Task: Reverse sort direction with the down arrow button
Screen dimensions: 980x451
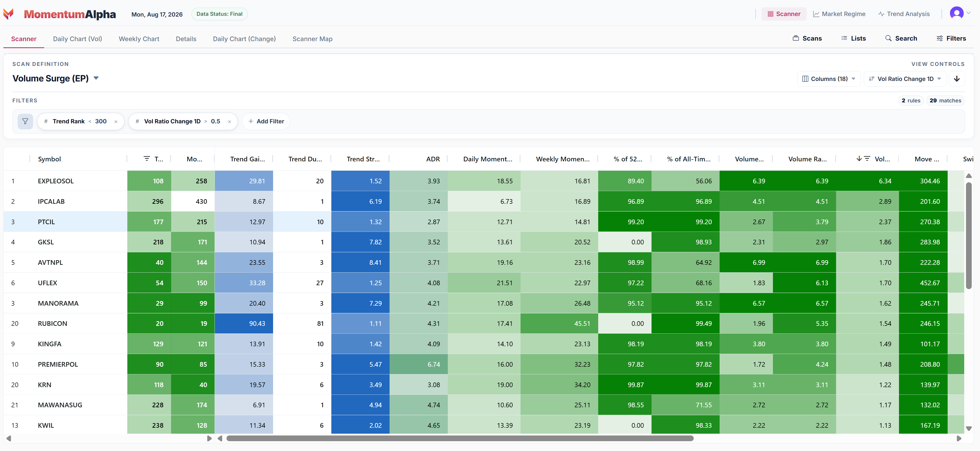Action: pyautogui.click(x=957, y=79)
